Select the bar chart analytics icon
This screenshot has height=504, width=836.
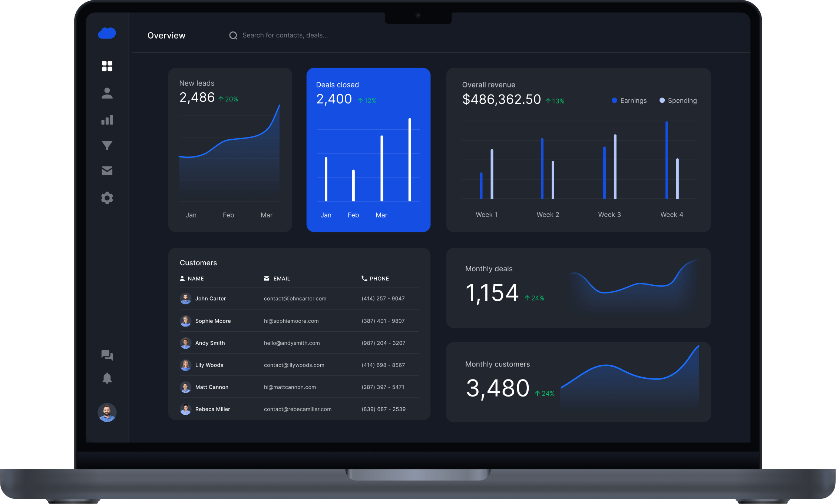pos(107,120)
